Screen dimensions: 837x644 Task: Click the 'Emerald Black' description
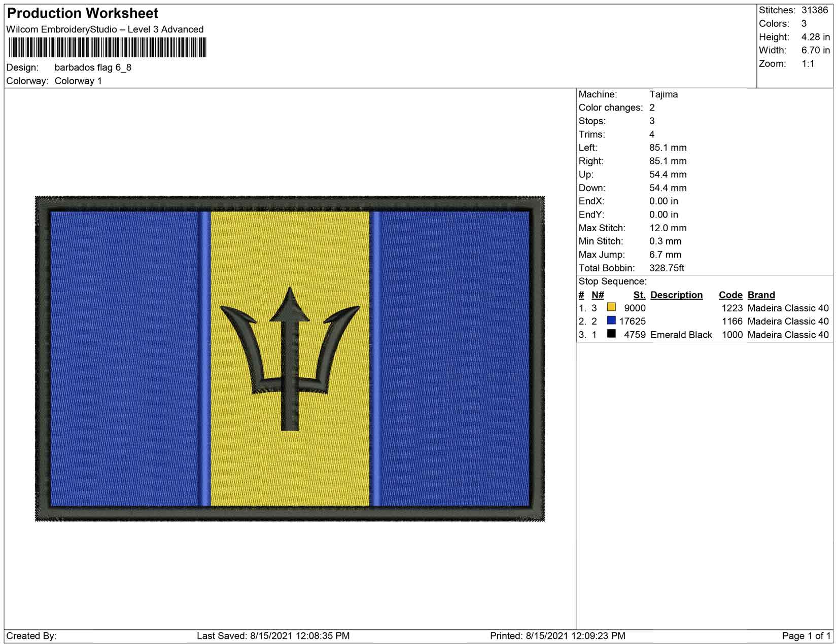681,335
